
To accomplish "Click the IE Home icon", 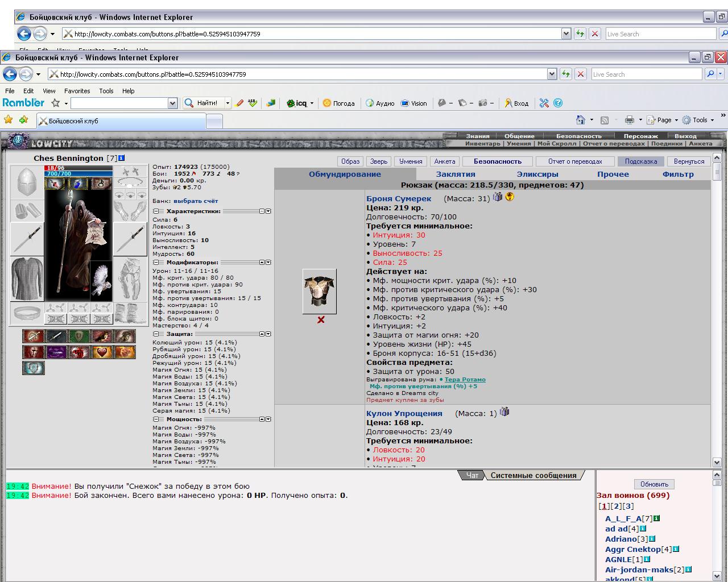I will click(x=581, y=120).
